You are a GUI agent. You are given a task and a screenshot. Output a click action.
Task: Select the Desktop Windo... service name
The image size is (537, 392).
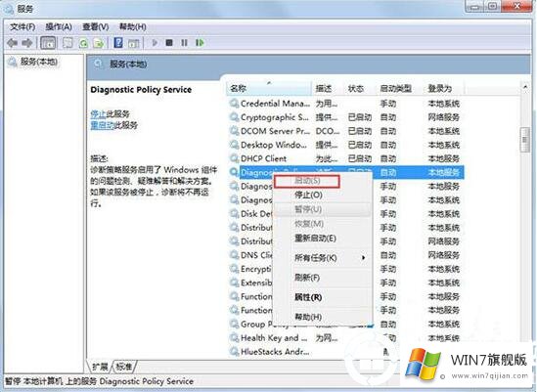coord(274,145)
